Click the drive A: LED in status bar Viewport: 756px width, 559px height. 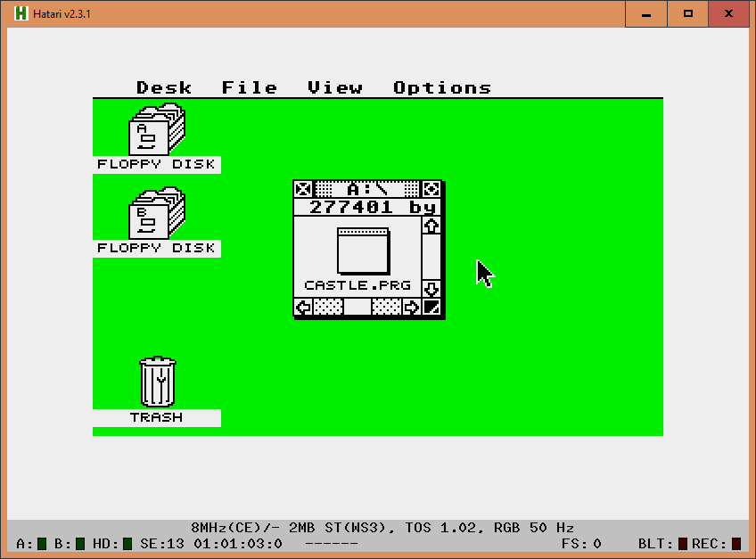(42, 544)
